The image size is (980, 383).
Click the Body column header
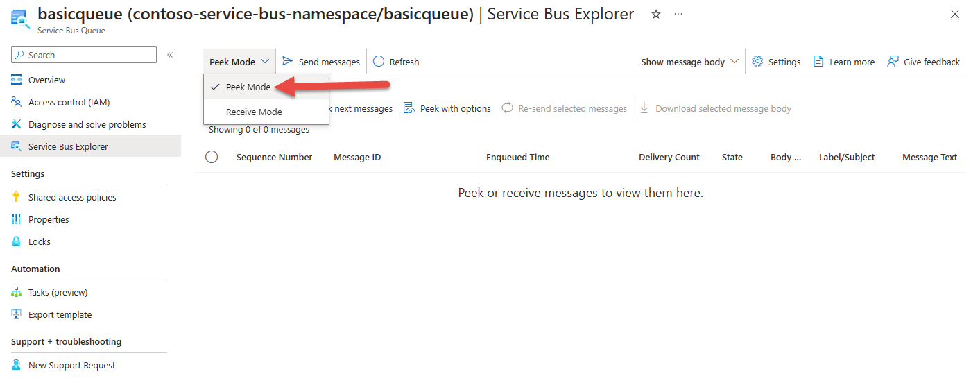pos(786,158)
